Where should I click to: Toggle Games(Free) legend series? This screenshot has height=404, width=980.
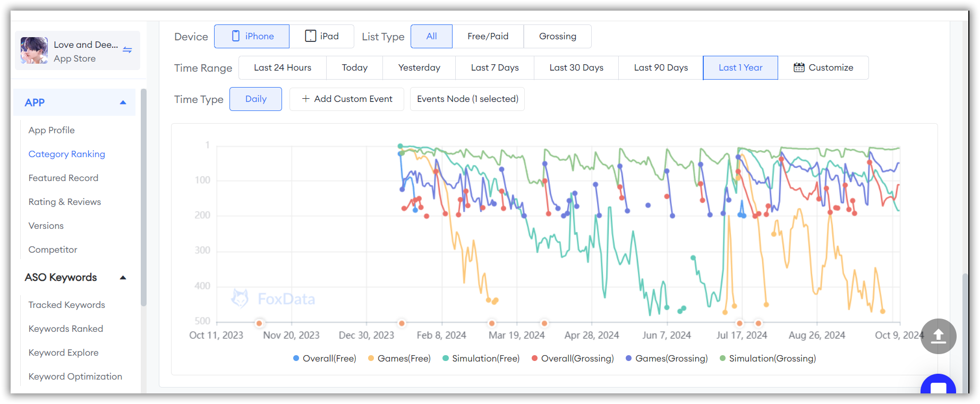click(x=399, y=358)
